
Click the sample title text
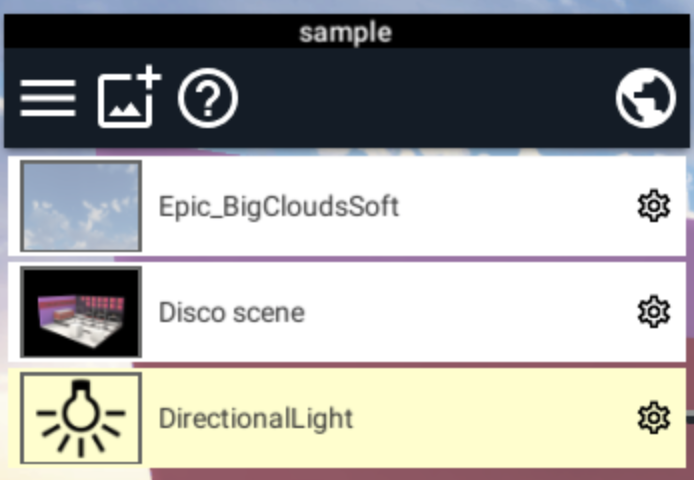(x=346, y=32)
